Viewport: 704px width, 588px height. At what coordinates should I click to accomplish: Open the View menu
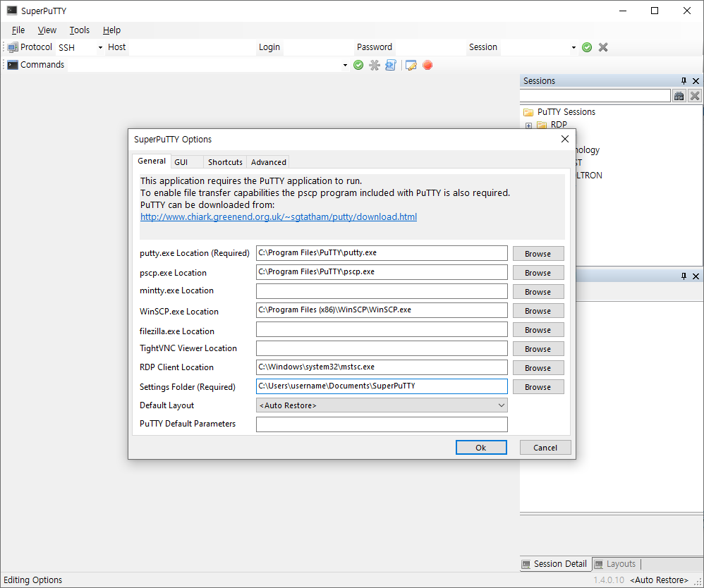(47, 30)
